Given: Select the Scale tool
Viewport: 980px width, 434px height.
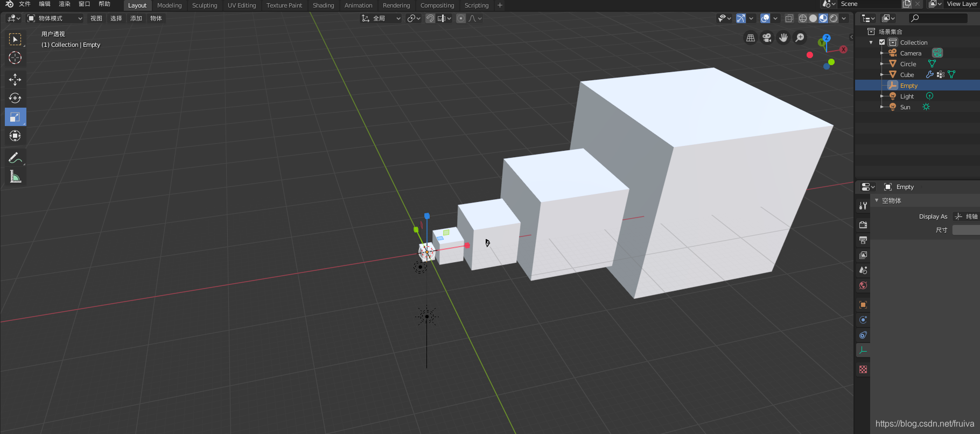Looking at the screenshot, I should [x=15, y=117].
